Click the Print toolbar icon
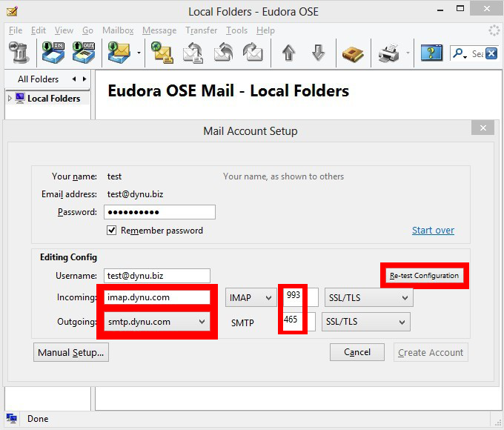The height and width of the screenshot is (430, 504). 389,53
